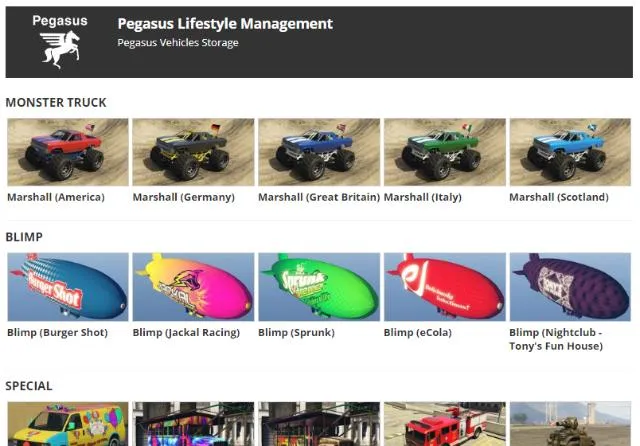Open the Marshall (Great Britain) truck image
Image resolution: width=640 pixels, height=446 pixels.
click(319, 152)
